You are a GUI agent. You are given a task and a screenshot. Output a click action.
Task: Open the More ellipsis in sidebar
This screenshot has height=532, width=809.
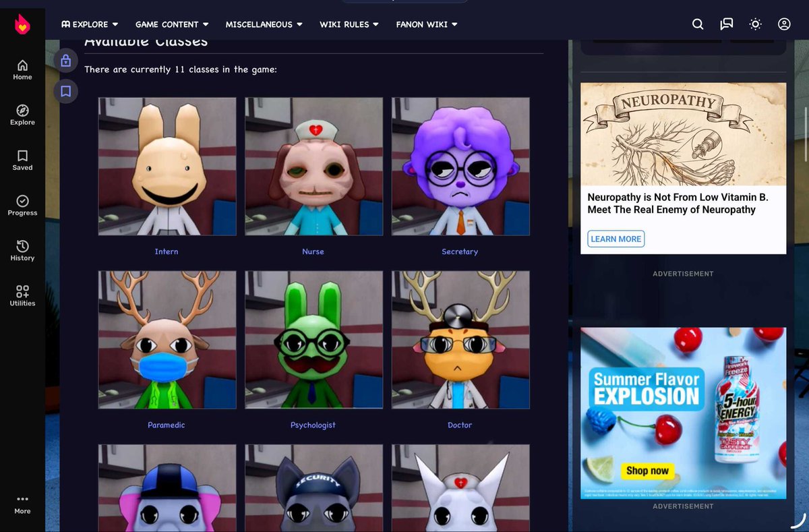(x=22, y=504)
